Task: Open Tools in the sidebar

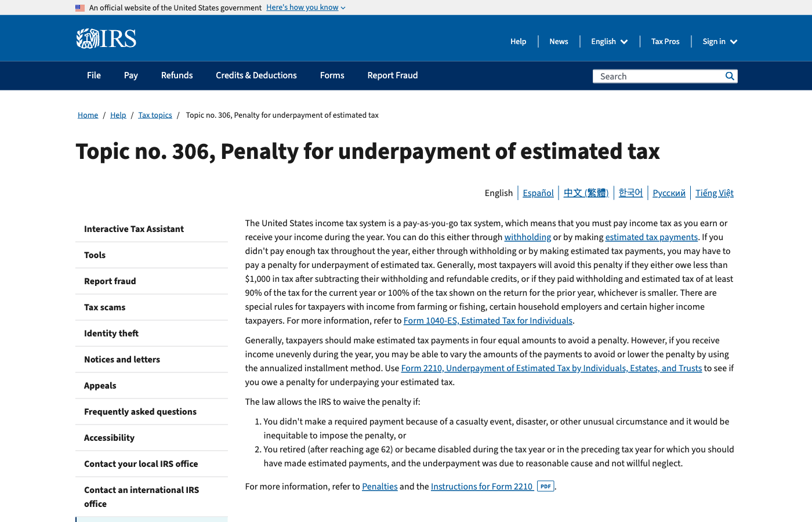Action: coord(151,255)
